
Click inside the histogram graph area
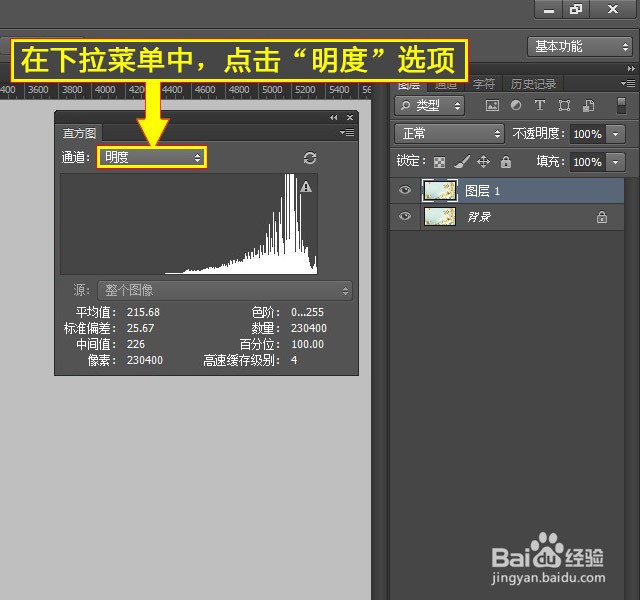point(189,224)
